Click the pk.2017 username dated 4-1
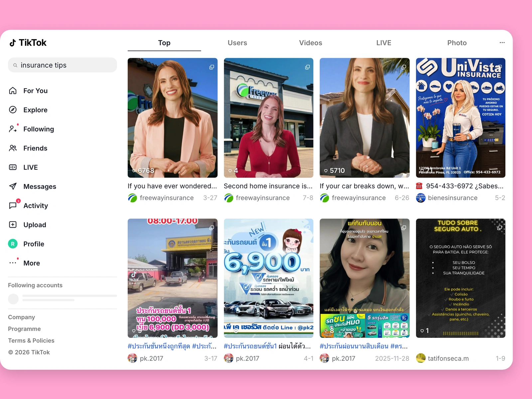The height and width of the screenshot is (399, 532). [x=247, y=358]
